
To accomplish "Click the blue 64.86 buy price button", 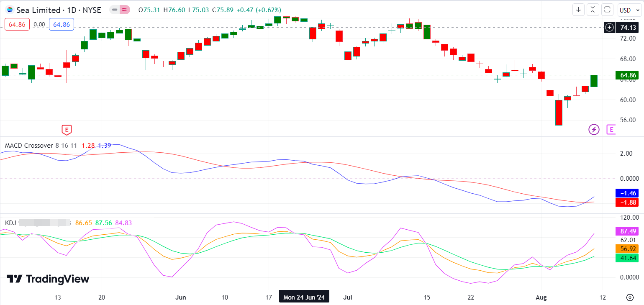I will pyautogui.click(x=62, y=25).
